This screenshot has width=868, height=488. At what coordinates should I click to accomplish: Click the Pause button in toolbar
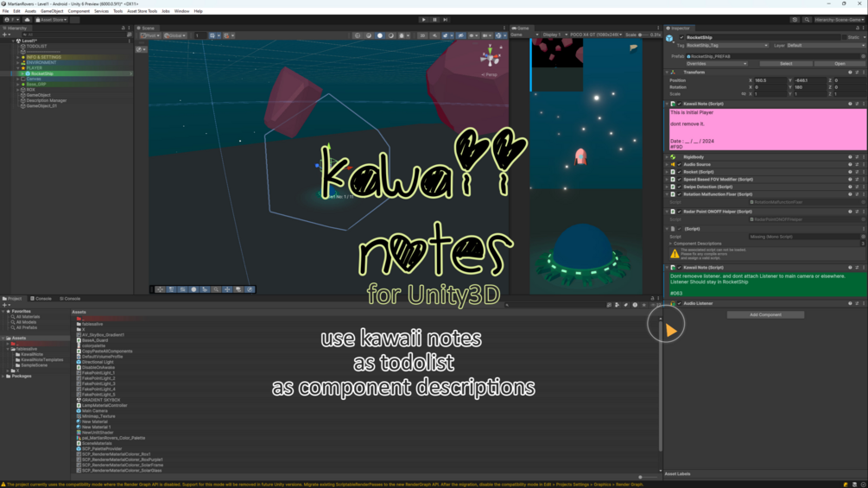(x=434, y=19)
